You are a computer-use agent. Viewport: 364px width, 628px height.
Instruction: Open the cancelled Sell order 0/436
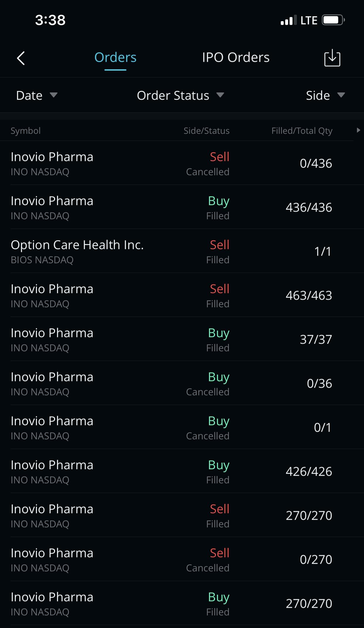tap(182, 163)
